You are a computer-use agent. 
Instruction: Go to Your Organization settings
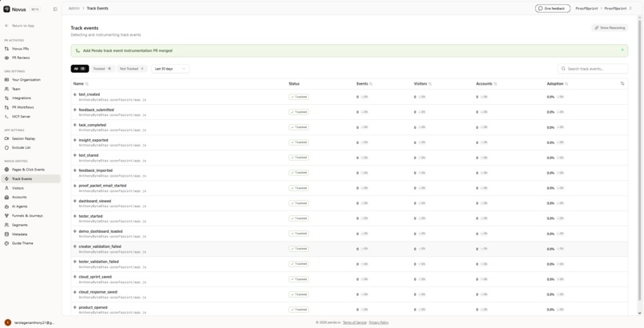(x=31, y=80)
